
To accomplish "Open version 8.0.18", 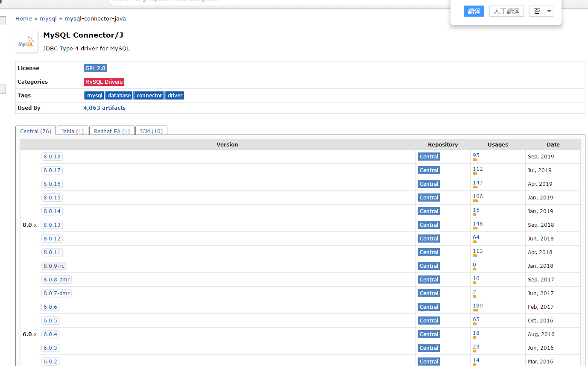I will coord(52,156).
